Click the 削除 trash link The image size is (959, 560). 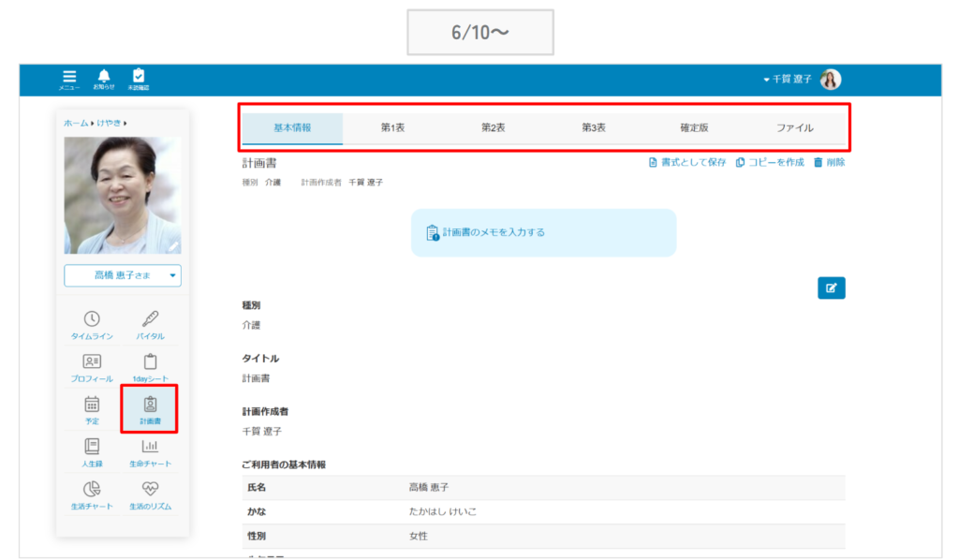click(829, 162)
